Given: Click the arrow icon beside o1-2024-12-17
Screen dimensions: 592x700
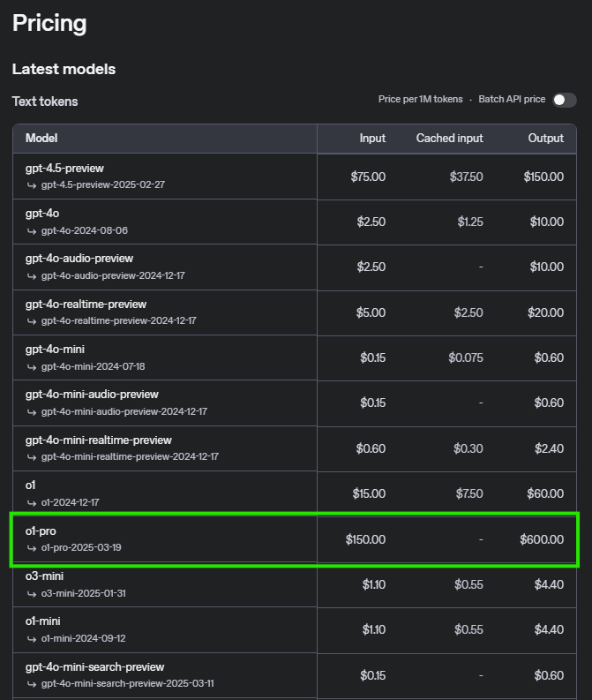Looking at the screenshot, I should tap(32, 503).
